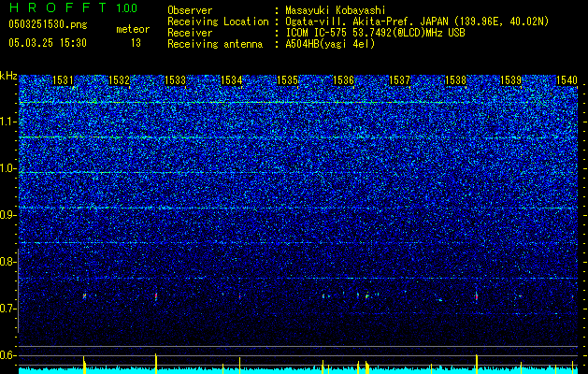
Task: Click the 0.7 frequency axis tick
Action: pyautogui.click(x=7, y=309)
